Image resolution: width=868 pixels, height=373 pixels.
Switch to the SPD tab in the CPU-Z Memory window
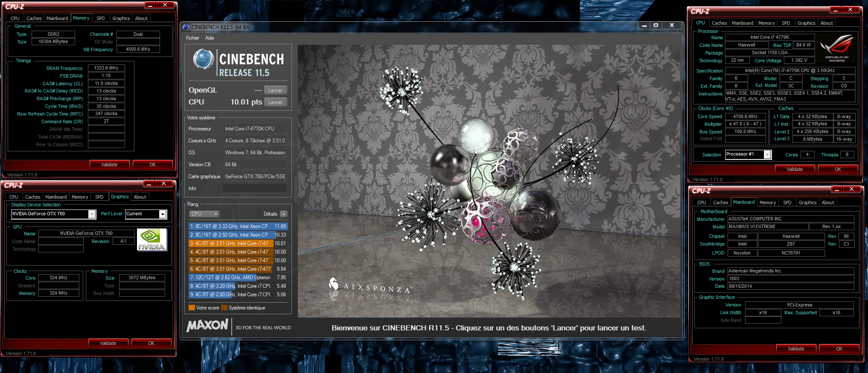[101, 18]
